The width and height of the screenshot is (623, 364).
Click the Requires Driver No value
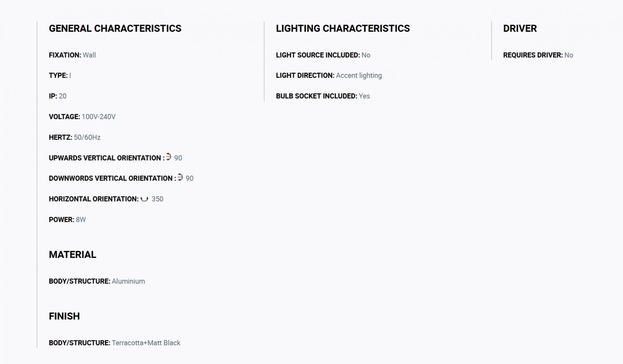click(x=569, y=55)
